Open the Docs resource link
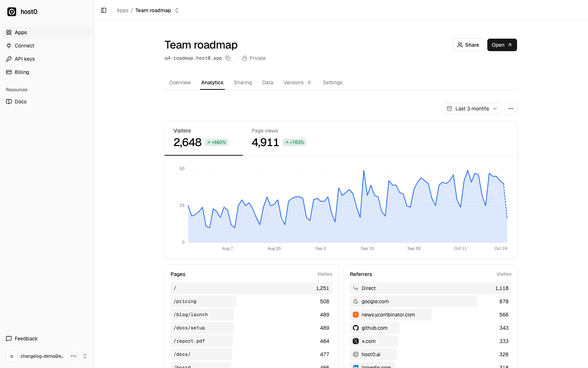 pos(47,102)
